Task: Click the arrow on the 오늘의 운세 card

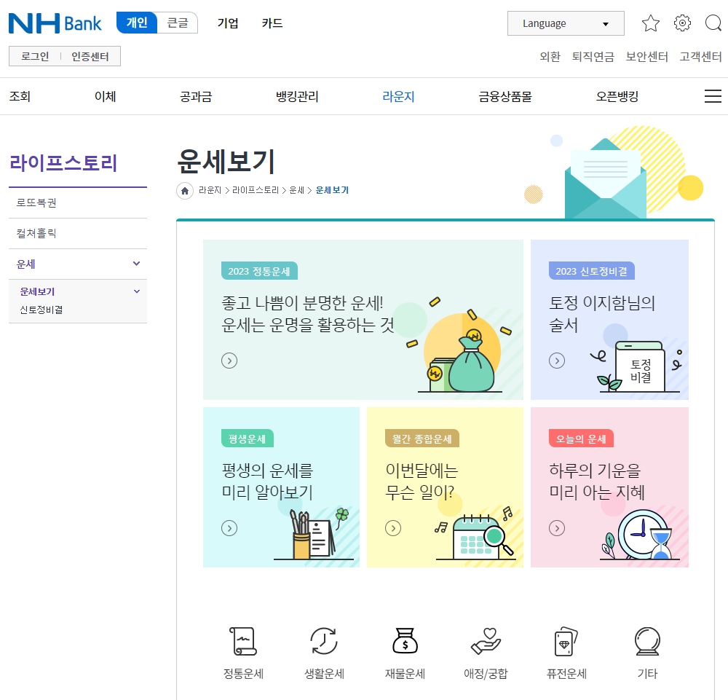Action: [557, 528]
